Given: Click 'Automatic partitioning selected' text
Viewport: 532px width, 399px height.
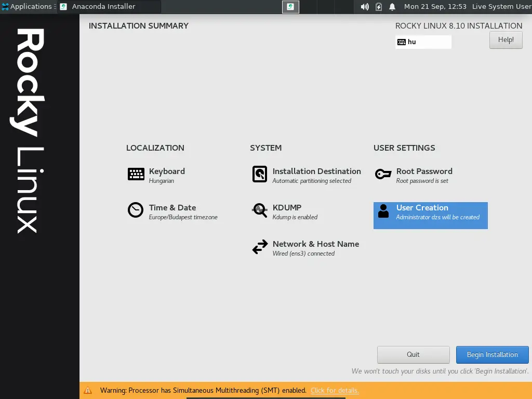Looking at the screenshot, I should [312, 181].
